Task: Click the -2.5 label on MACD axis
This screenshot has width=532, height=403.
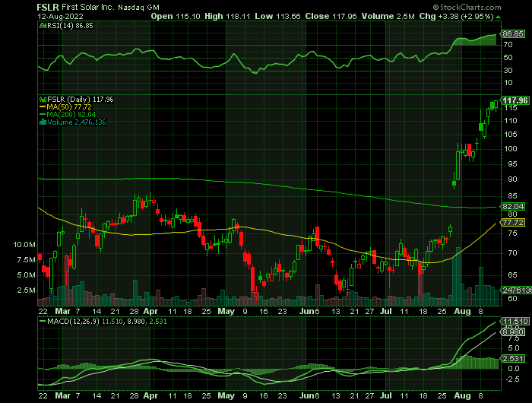Action: (512, 379)
